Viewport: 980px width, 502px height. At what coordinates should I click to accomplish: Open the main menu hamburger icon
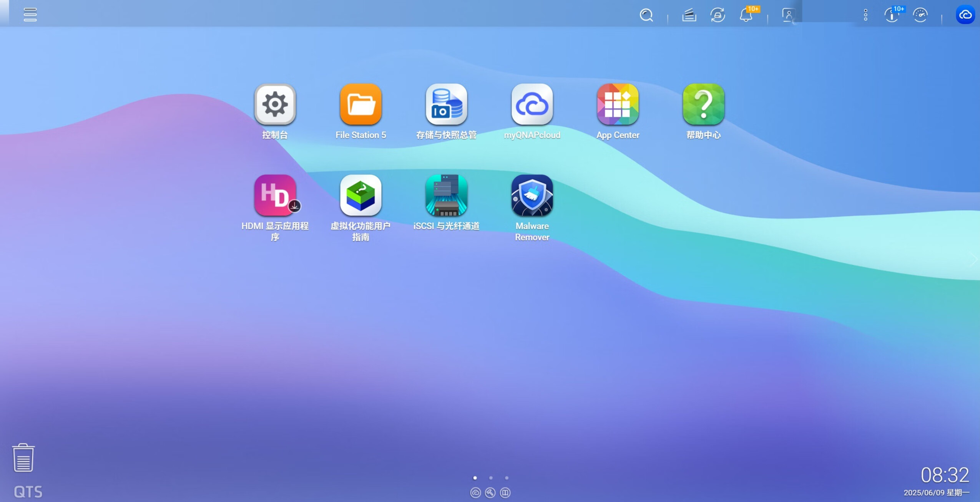coord(30,15)
